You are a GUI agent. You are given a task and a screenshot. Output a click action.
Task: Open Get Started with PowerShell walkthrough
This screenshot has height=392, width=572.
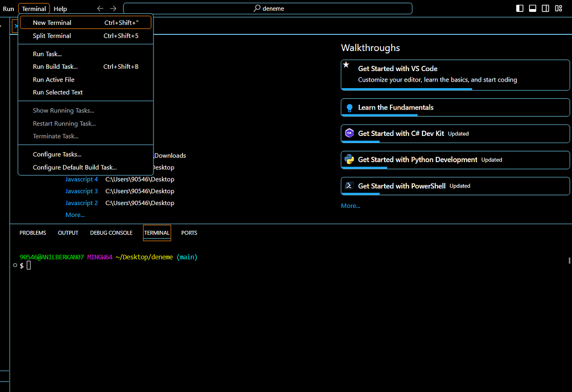455,186
